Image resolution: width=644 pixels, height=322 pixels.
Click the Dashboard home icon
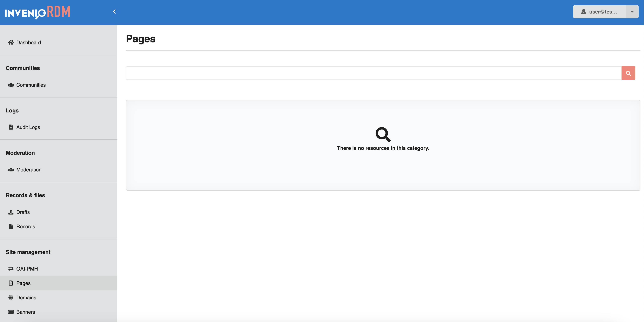[x=11, y=42]
